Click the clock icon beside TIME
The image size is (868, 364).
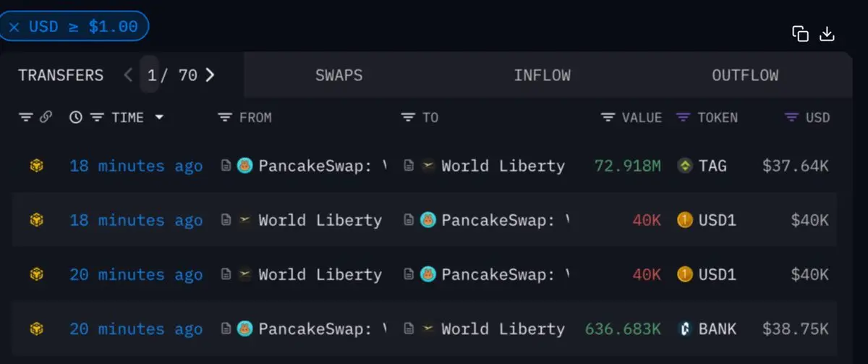76,117
